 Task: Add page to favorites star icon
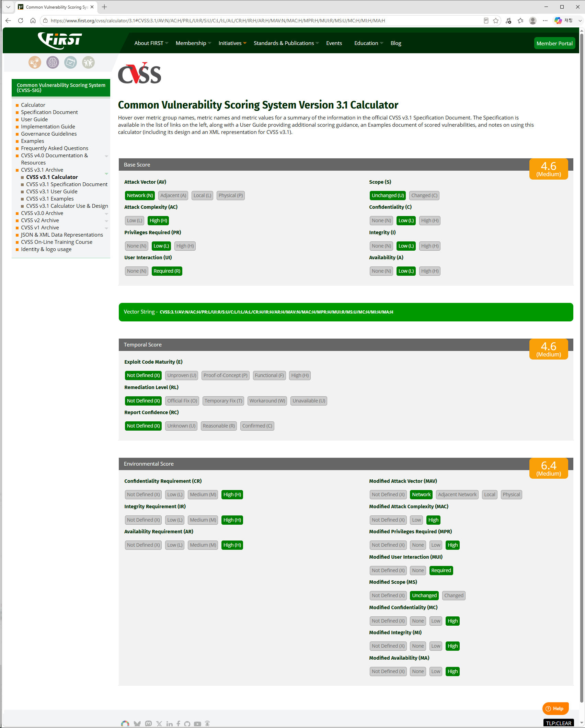click(495, 21)
